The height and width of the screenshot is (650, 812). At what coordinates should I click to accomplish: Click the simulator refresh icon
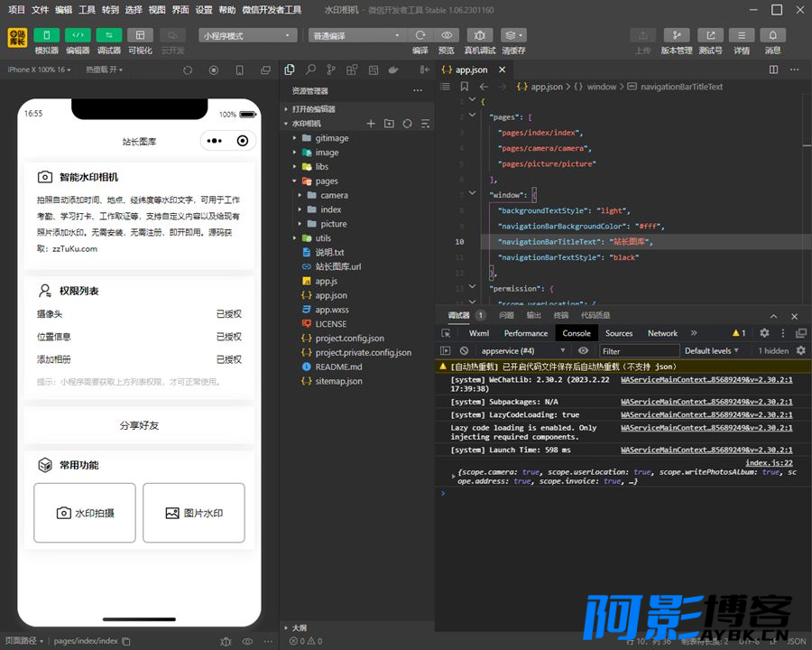coord(188,70)
